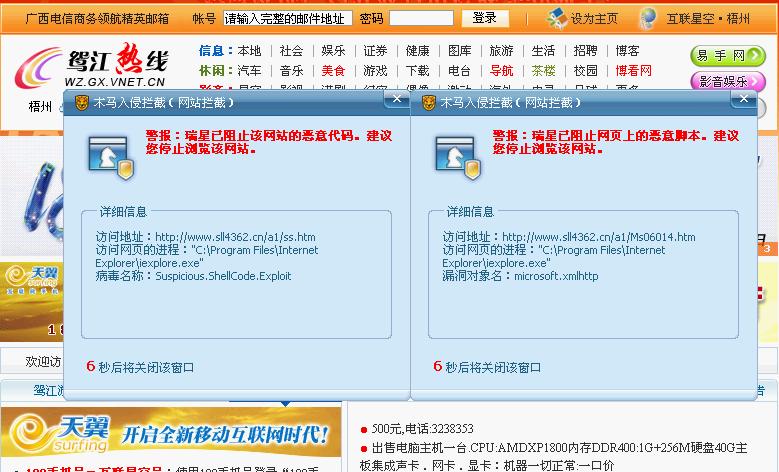
Task: Click the left alert's 秒后将关闭该窗口 countdown text
Action: [x=146, y=368]
